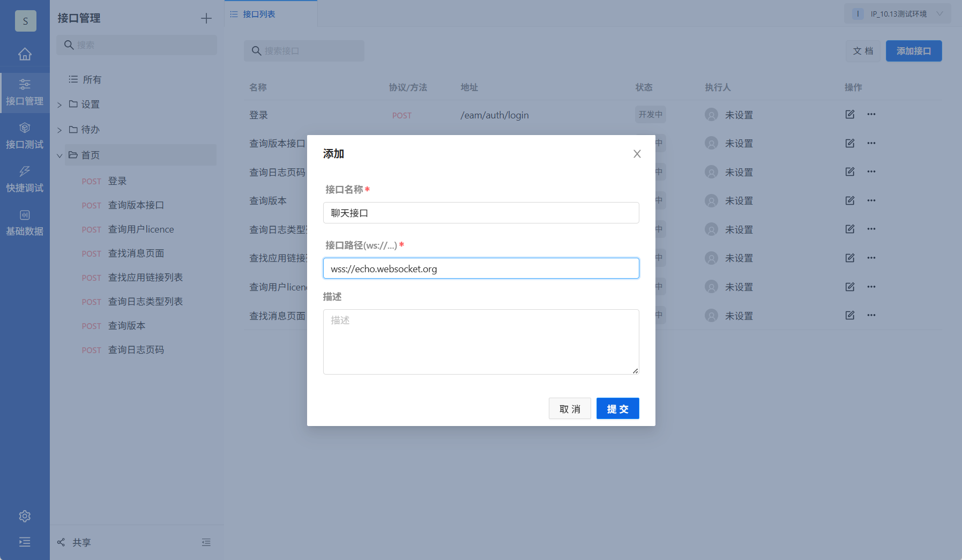Image resolution: width=962 pixels, height=560 pixels.
Task: Switch to the 接口列表 tab
Action: coord(259,14)
